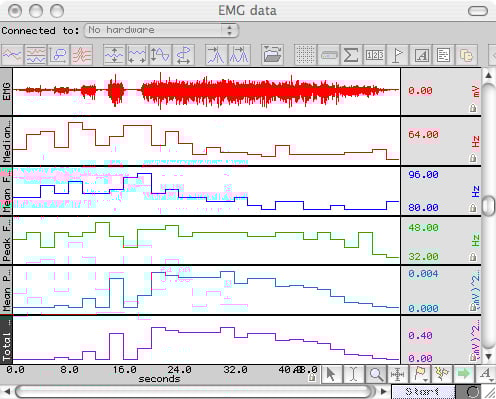Image resolution: width=496 pixels, height=399 pixels.
Task: Expand the annotation A tool menu
Action: point(486,374)
